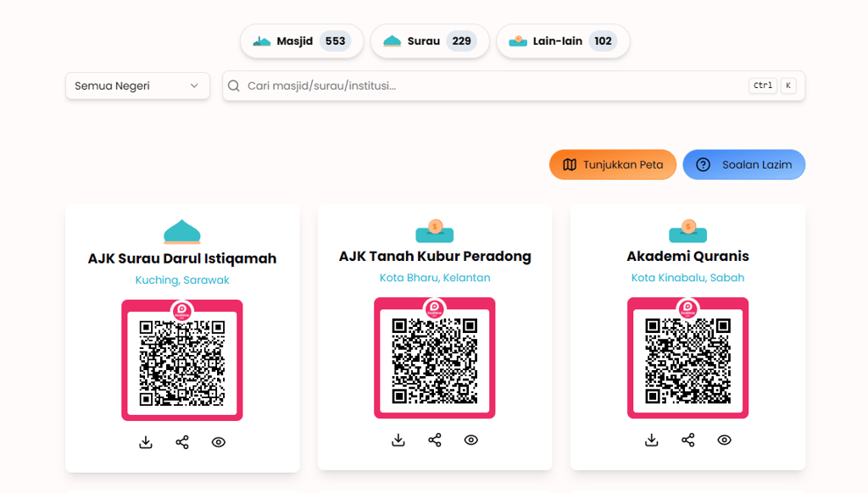Screen dimensions: 868x493
Task: Click the surau dome icon on first card
Action: click(x=182, y=232)
